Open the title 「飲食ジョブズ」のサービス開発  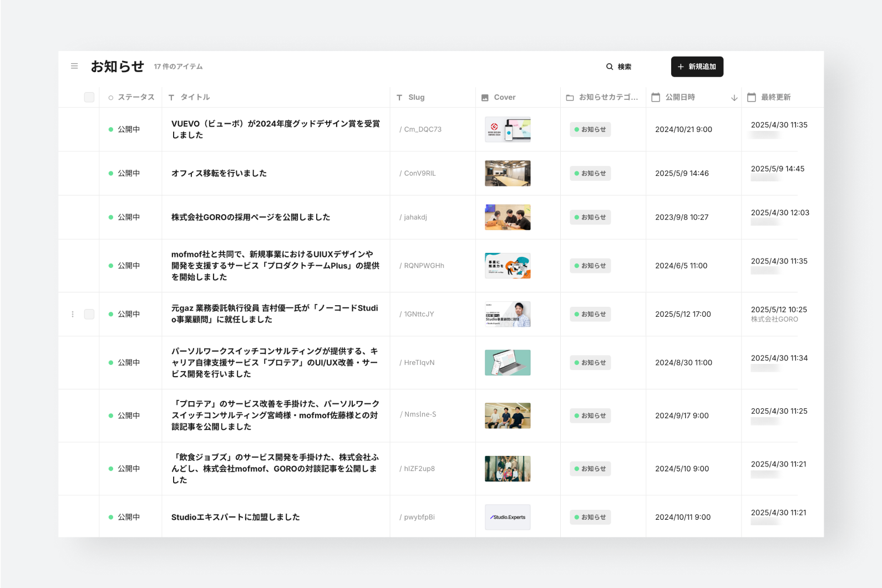tap(276, 469)
